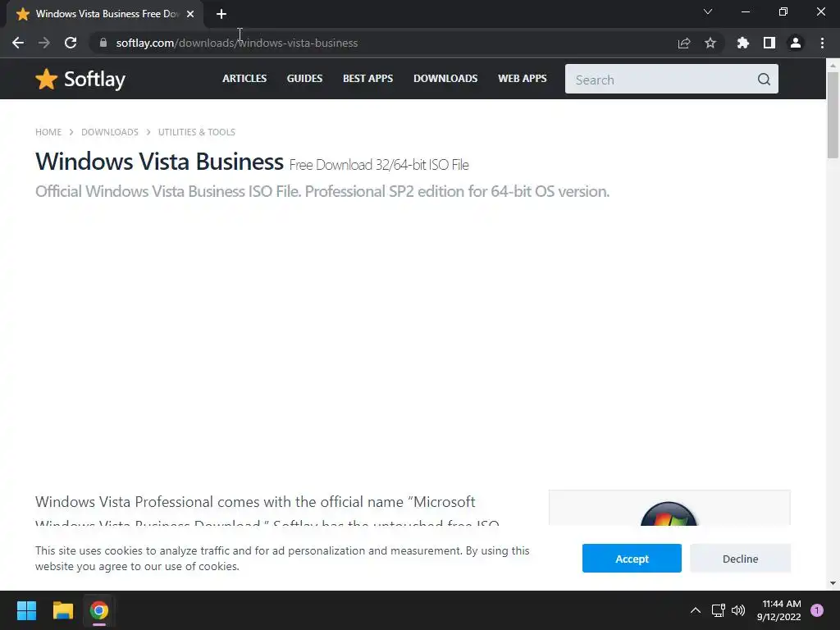Viewport: 840px width, 630px height.
Task: Go to UTILITIES & TOOLS breadcrumb
Action: coord(197,132)
